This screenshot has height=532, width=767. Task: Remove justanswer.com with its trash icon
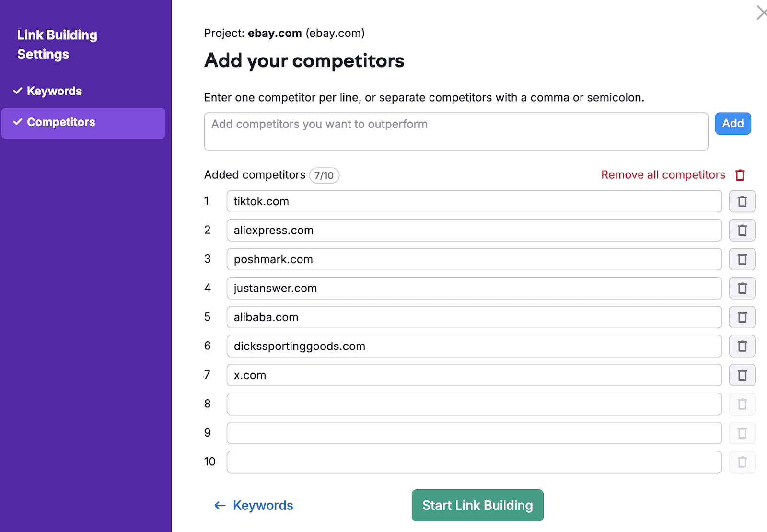[x=742, y=288]
